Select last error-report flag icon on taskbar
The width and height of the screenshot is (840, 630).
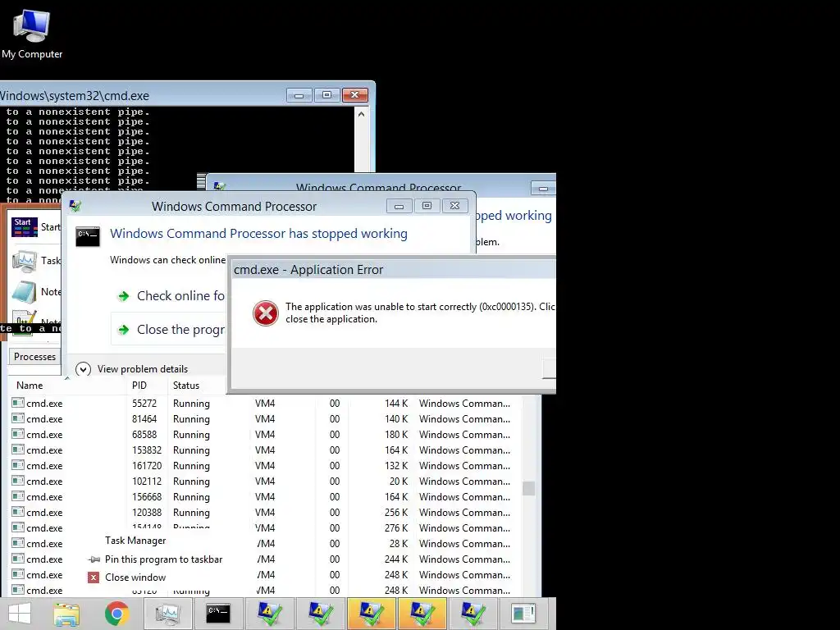(472, 614)
